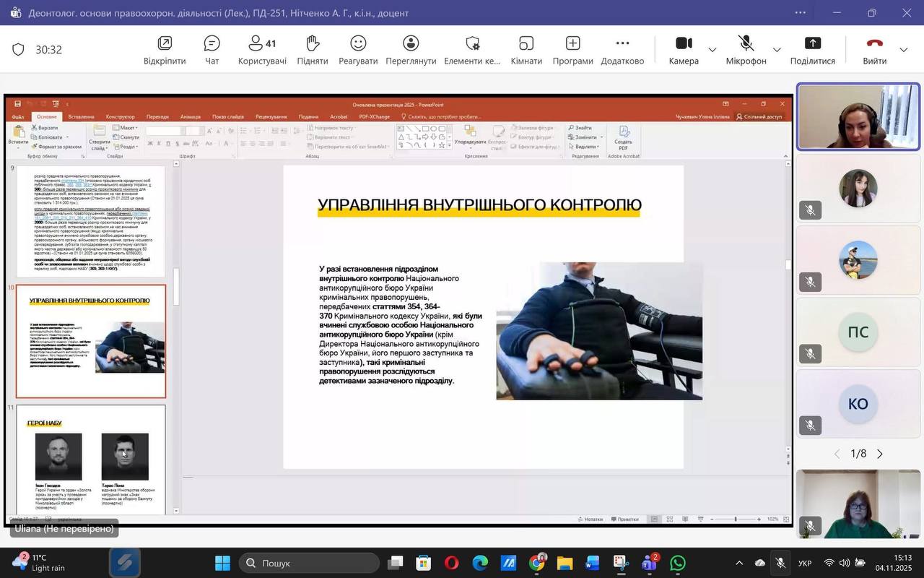Show participants list (Користувачі)

pyautogui.click(x=262, y=50)
